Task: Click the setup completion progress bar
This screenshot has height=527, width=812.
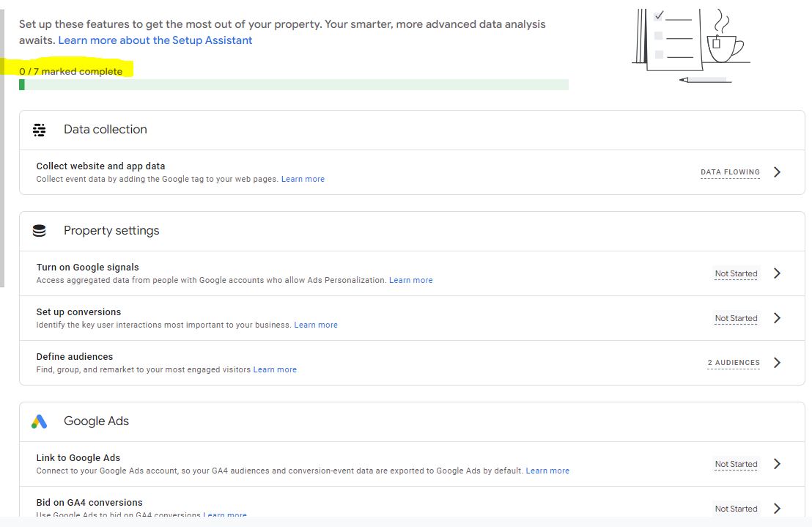Action: tap(294, 84)
